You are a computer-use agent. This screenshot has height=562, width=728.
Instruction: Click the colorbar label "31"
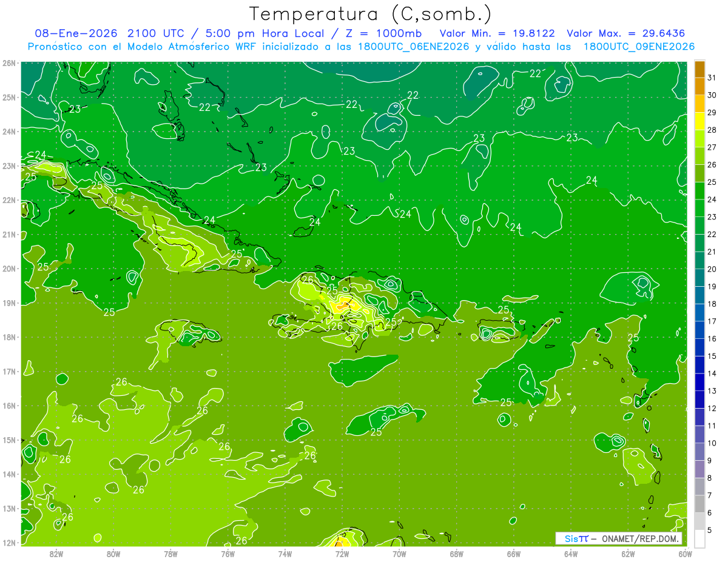[x=712, y=78]
